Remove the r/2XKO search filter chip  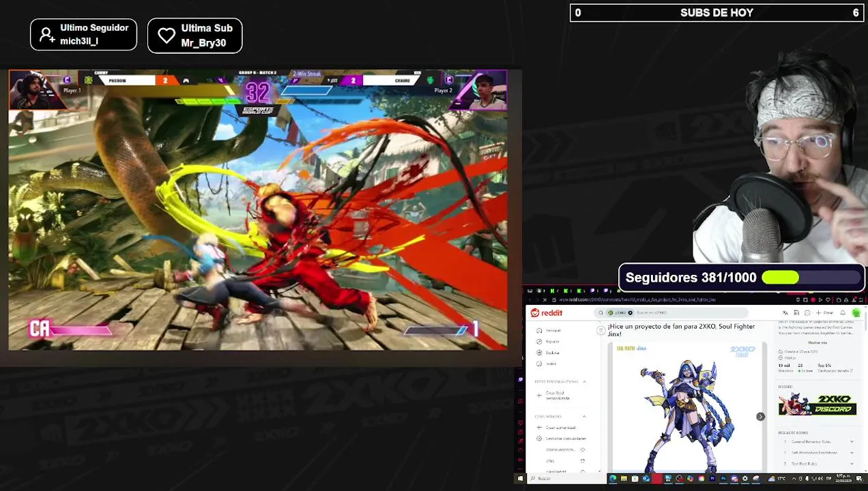coord(630,313)
